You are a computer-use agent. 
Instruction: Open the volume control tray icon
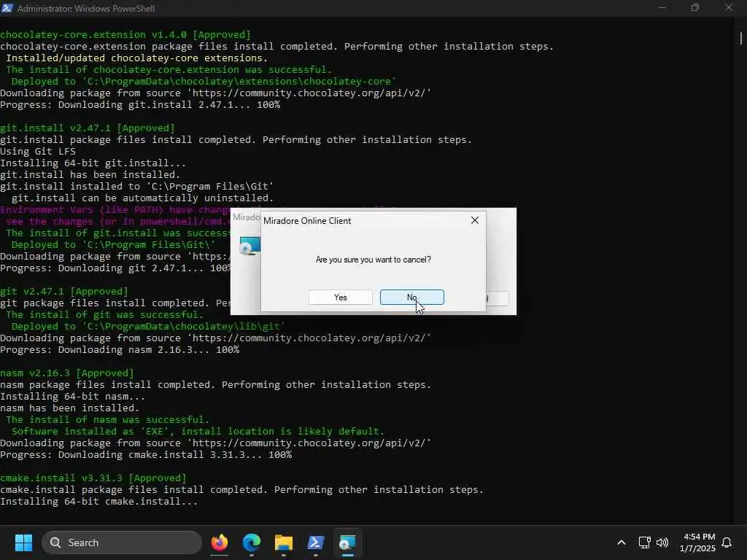click(662, 542)
